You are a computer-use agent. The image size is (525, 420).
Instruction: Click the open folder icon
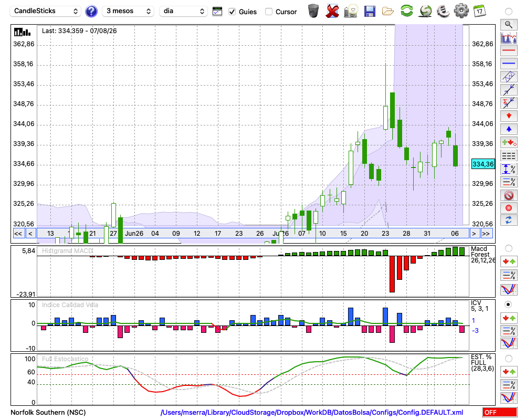(388, 12)
